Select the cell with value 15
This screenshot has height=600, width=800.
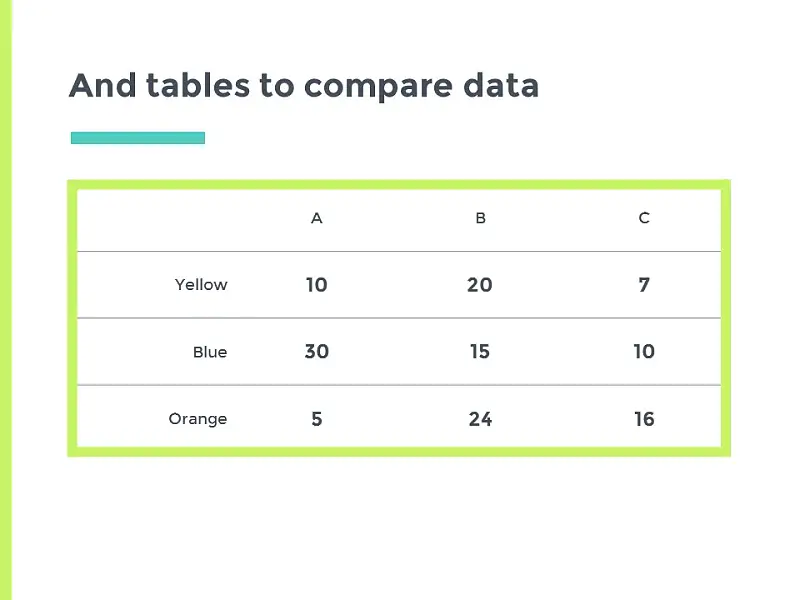(480, 352)
